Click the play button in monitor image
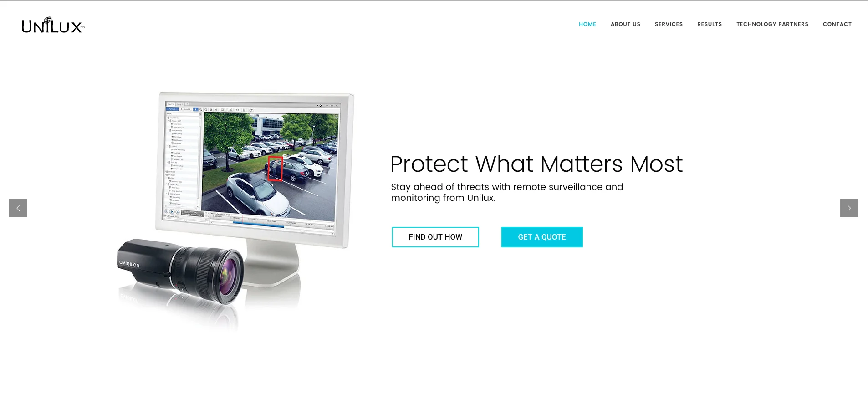Screen dimensions: 868x415 click(x=172, y=211)
